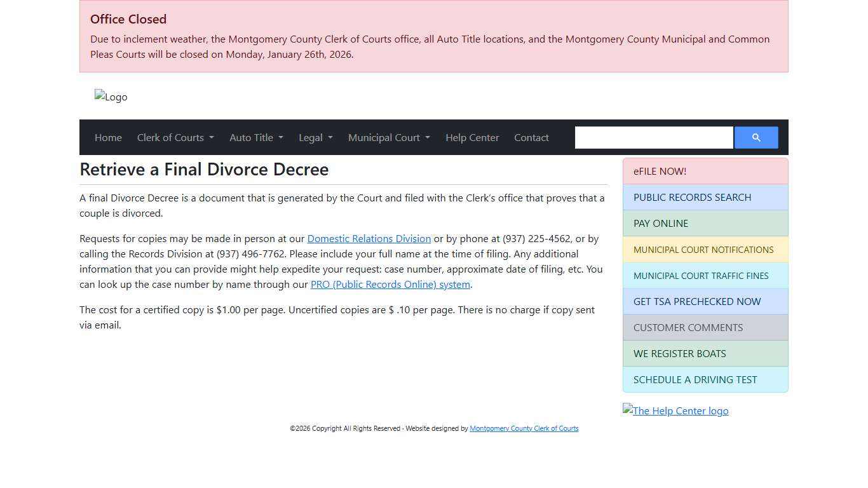868x488 pixels.
Task: Follow the Domestic Relations Division link
Action: [x=369, y=239]
